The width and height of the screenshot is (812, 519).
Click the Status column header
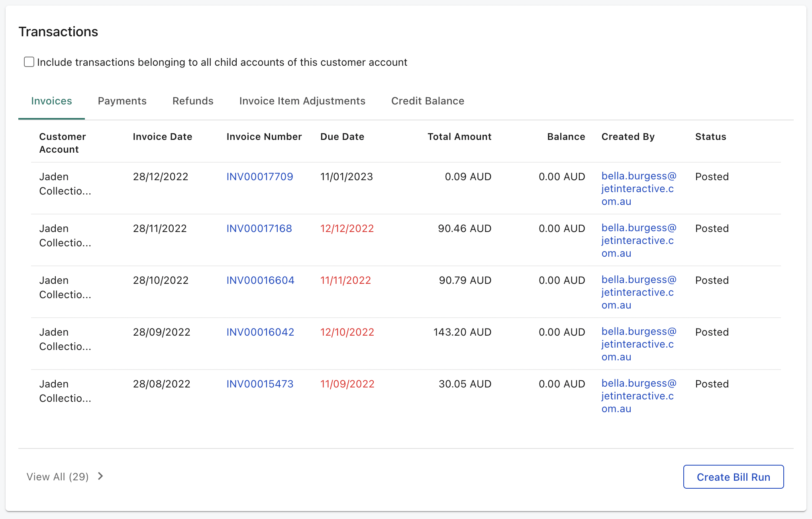tap(711, 137)
